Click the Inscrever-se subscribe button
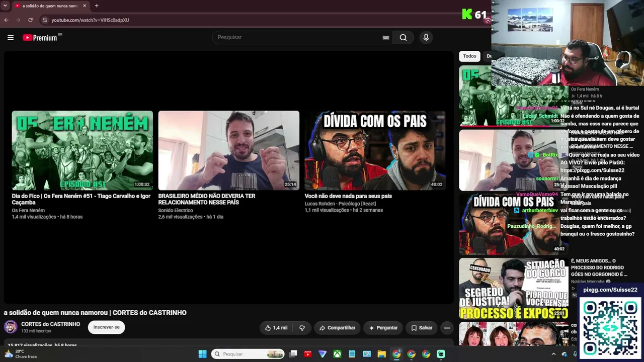The height and width of the screenshot is (362, 644). tap(106, 327)
